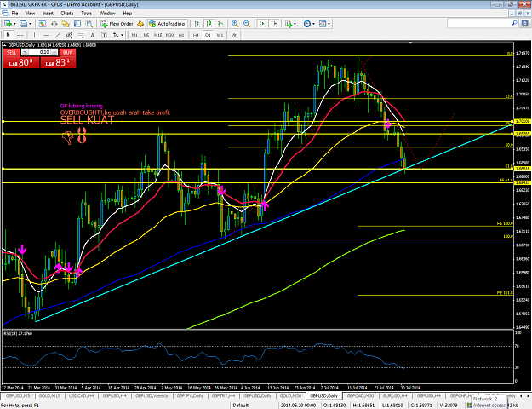Select the horizontal line drawing tool

[46, 35]
